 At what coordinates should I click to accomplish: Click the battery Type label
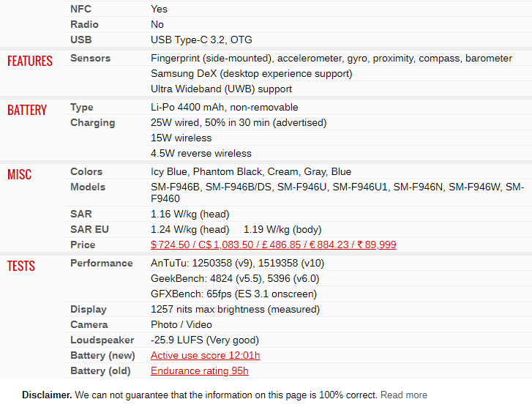(x=81, y=107)
